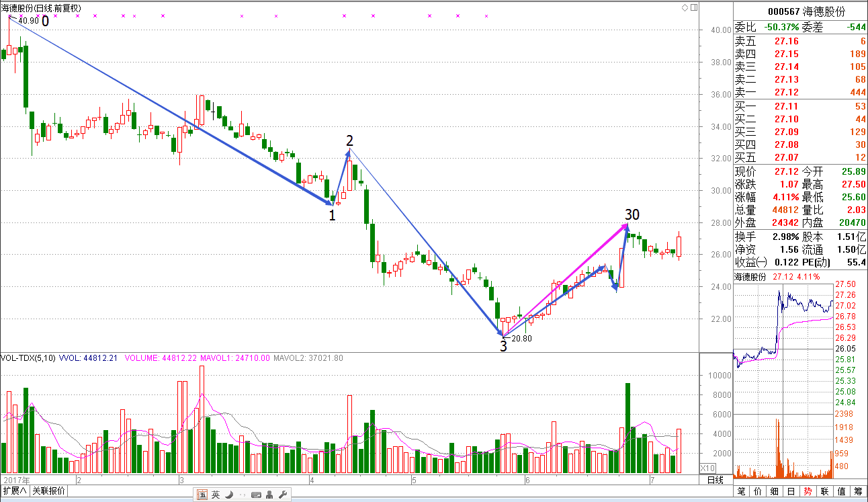Screen dimensions: 868x502
Task: Click the 日线 period selector
Action: [715, 480]
